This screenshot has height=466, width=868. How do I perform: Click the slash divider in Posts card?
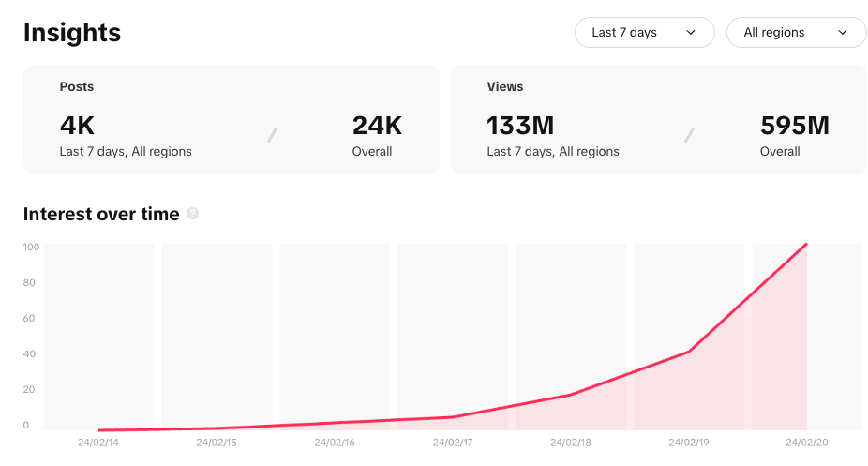(272, 135)
